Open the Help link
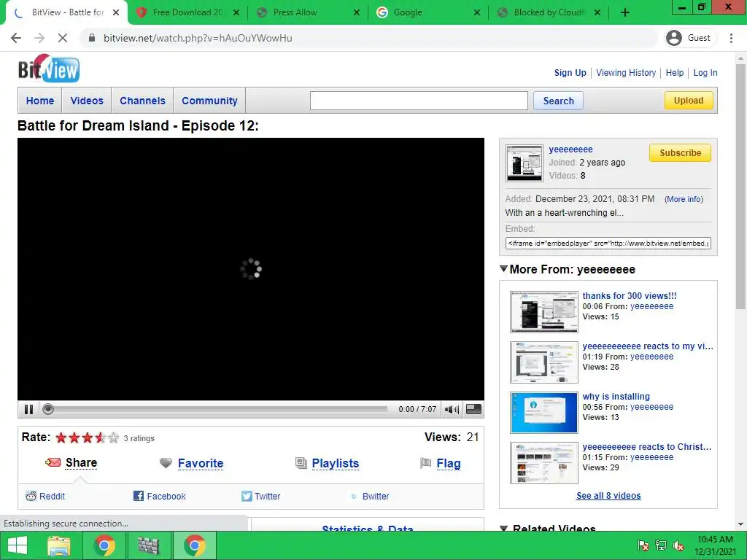This screenshot has height=560, width=747. [x=675, y=73]
